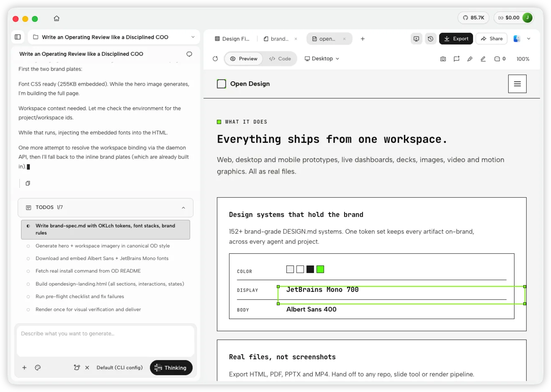Select the 'Build opendesign-landing.html' todo
Image resolution: width=551 pixels, height=392 pixels.
110,284
